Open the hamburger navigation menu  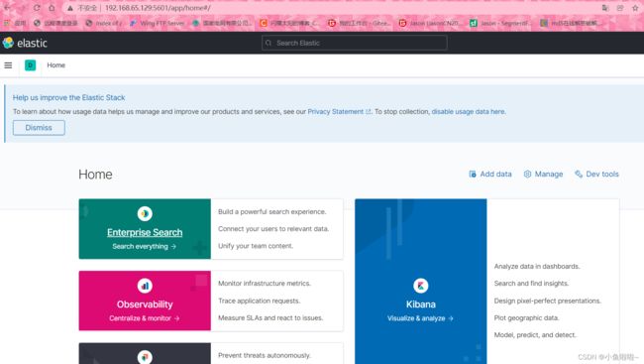click(8, 65)
